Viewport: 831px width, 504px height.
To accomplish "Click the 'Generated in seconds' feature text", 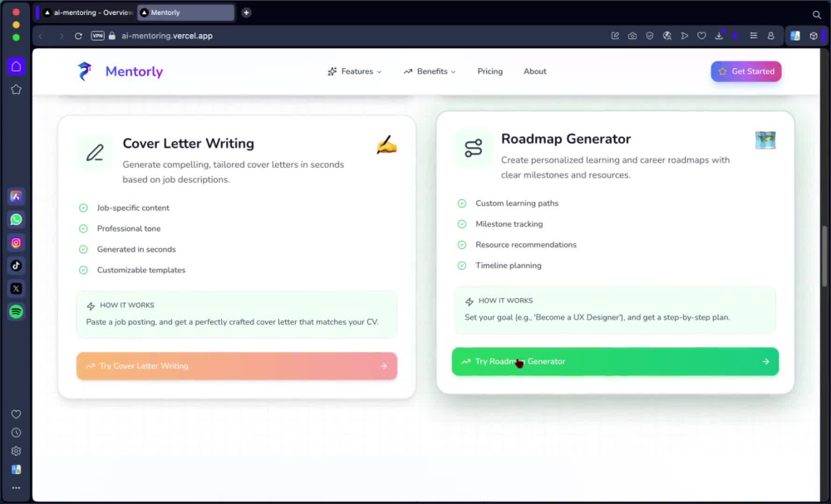I will pyautogui.click(x=136, y=249).
